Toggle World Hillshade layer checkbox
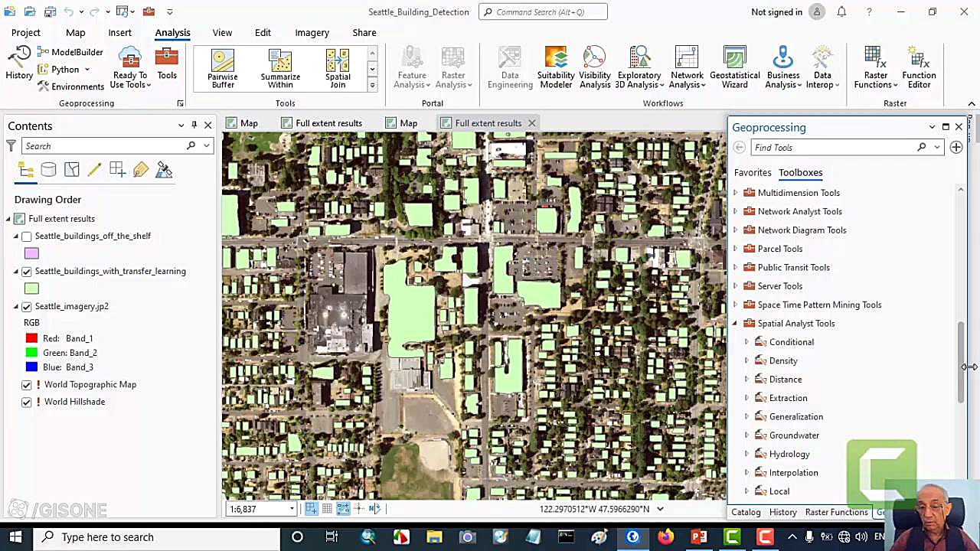 point(27,402)
